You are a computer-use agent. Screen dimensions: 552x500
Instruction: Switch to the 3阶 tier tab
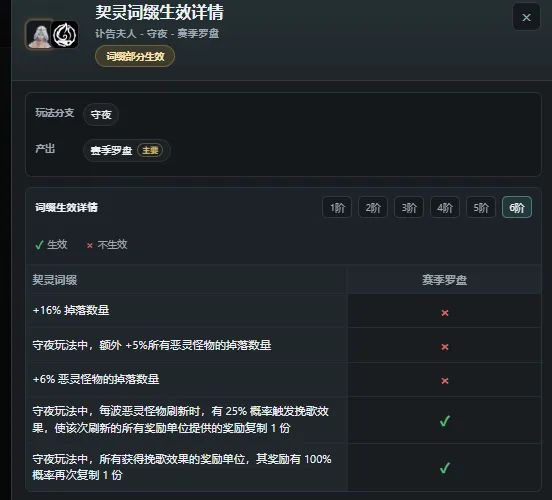pyautogui.click(x=409, y=207)
